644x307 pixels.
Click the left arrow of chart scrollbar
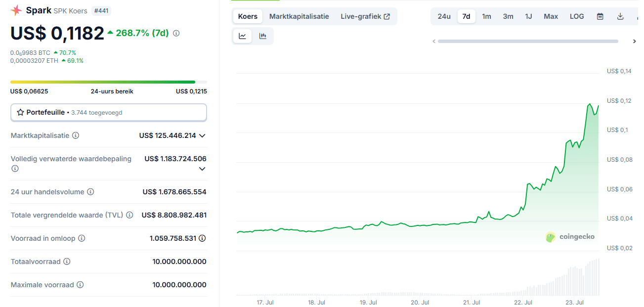pyautogui.click(x=434, y=41)
